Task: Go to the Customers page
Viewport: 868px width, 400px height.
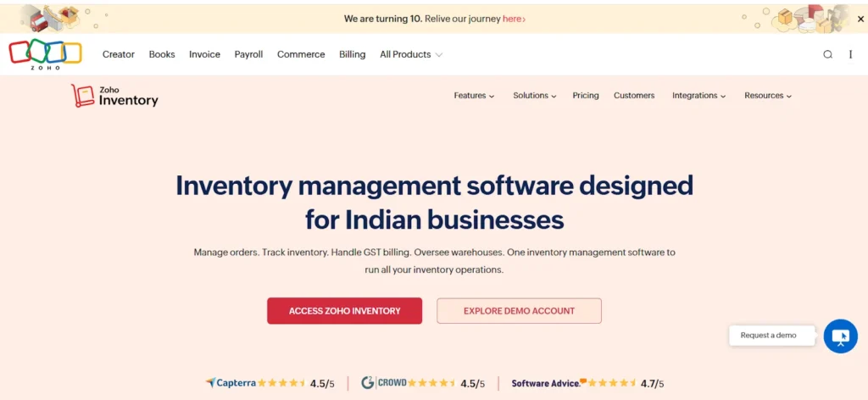Action: [x=634, y=96]
